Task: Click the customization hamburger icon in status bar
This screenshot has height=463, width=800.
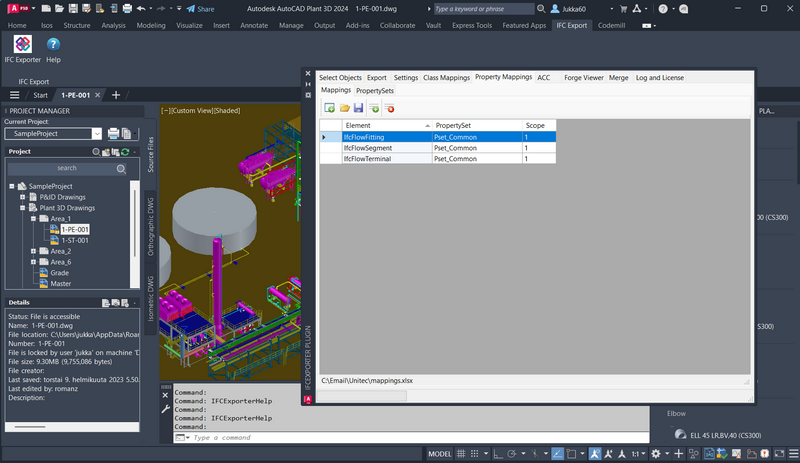Action: point(793,454)
